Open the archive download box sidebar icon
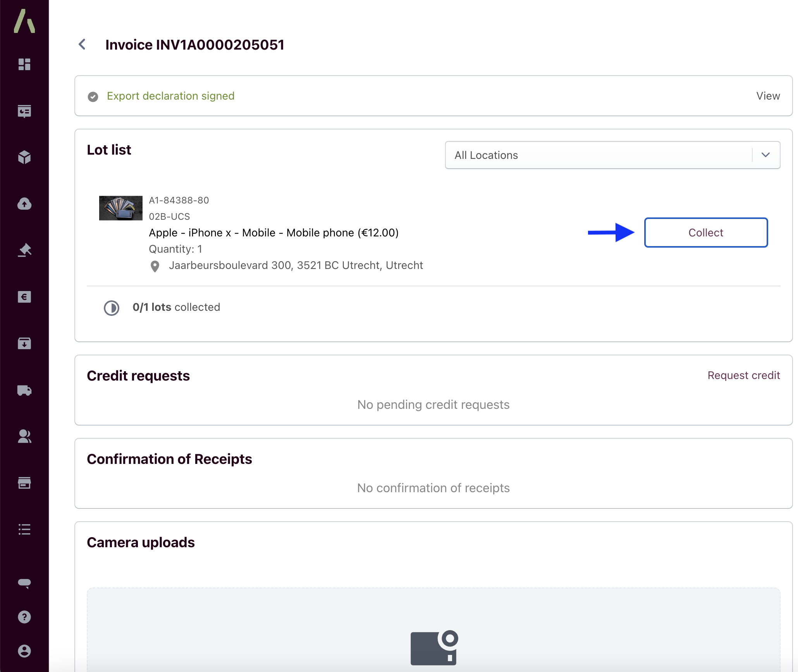798x672 pixels. (24, 343)
